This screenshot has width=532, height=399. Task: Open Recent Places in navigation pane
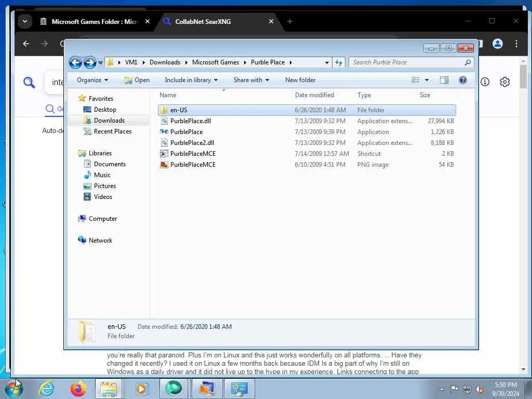pos(113,131)
